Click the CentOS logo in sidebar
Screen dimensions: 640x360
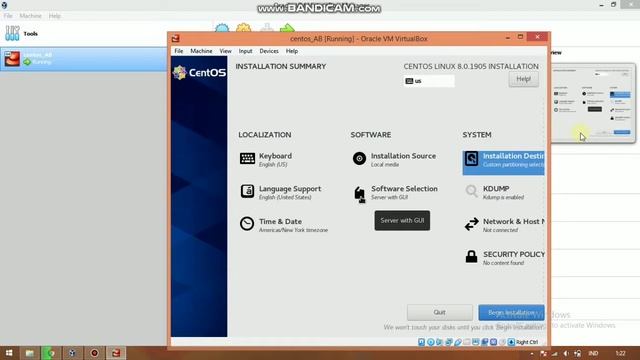199,73
